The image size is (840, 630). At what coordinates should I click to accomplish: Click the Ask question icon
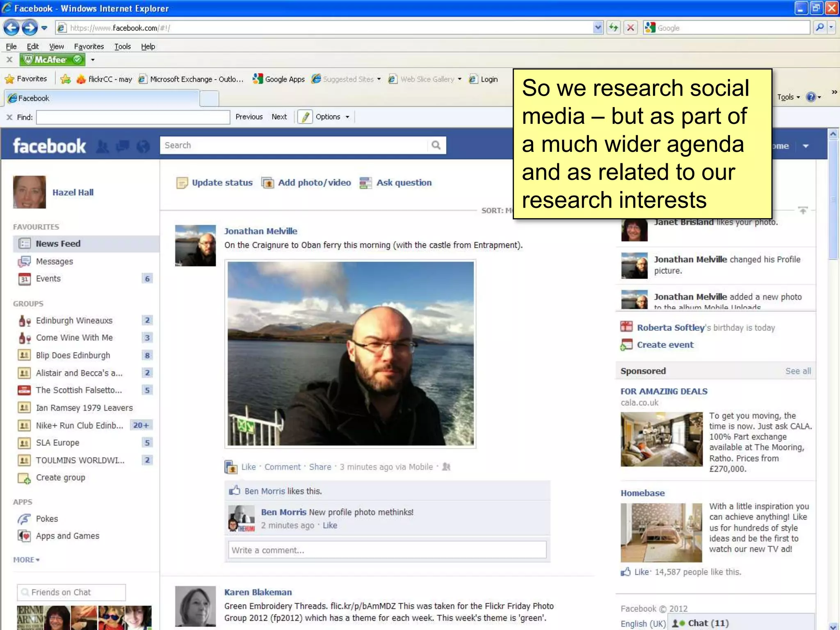365,183
